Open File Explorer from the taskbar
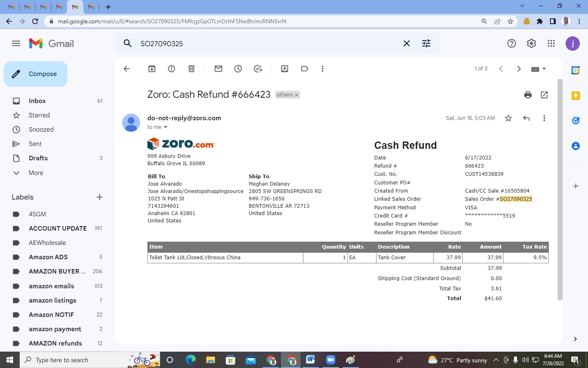 coord(210,360)
